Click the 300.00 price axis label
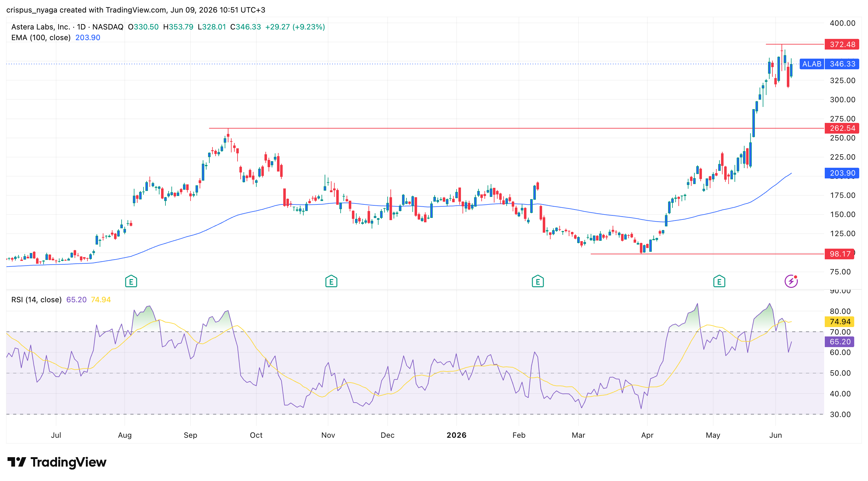 coord(842,100)
